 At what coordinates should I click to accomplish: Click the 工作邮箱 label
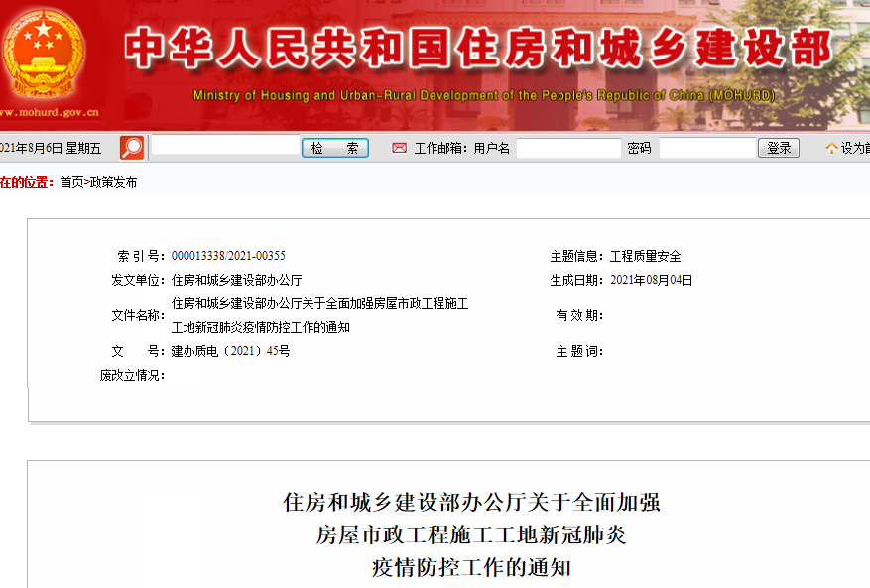[440, 148]
